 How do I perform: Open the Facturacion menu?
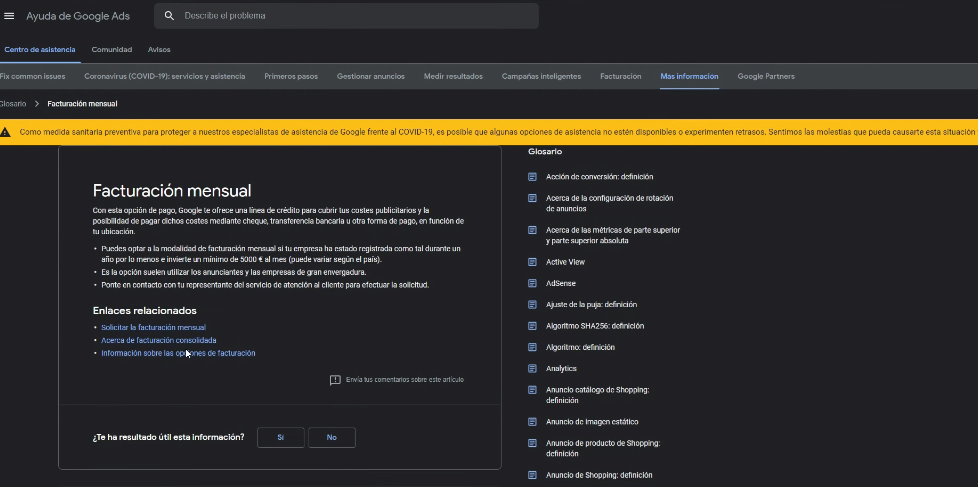(x=621, y=76)
